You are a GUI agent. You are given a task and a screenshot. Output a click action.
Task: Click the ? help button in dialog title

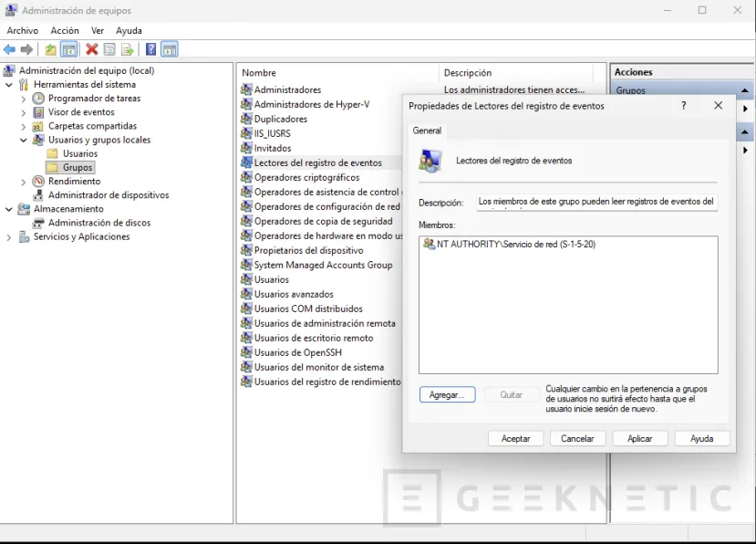click(x=684, y=106)
